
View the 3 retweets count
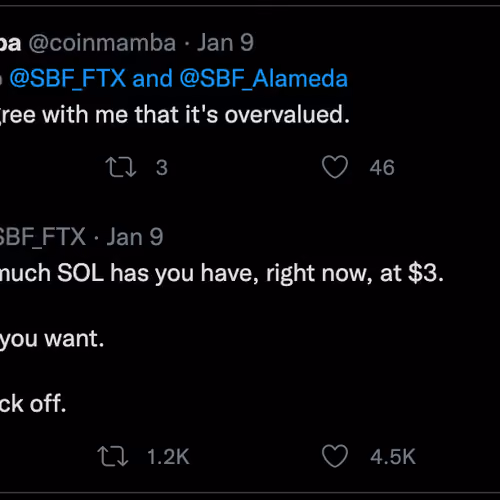click(x=162, y=167)
